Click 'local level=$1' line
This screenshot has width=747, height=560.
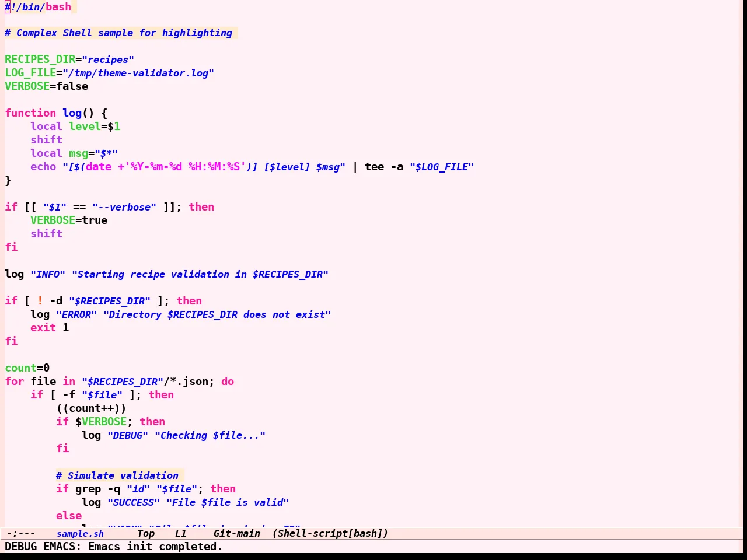(75, 127)
